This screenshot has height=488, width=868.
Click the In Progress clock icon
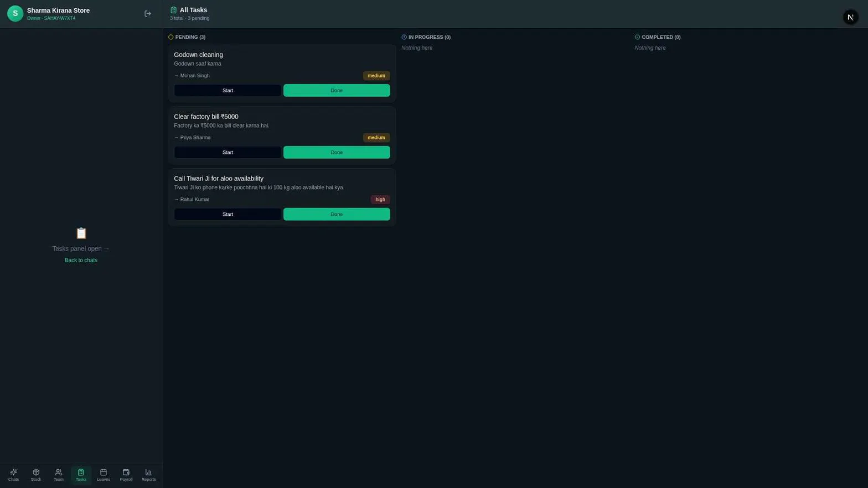(x=404, y=37)
